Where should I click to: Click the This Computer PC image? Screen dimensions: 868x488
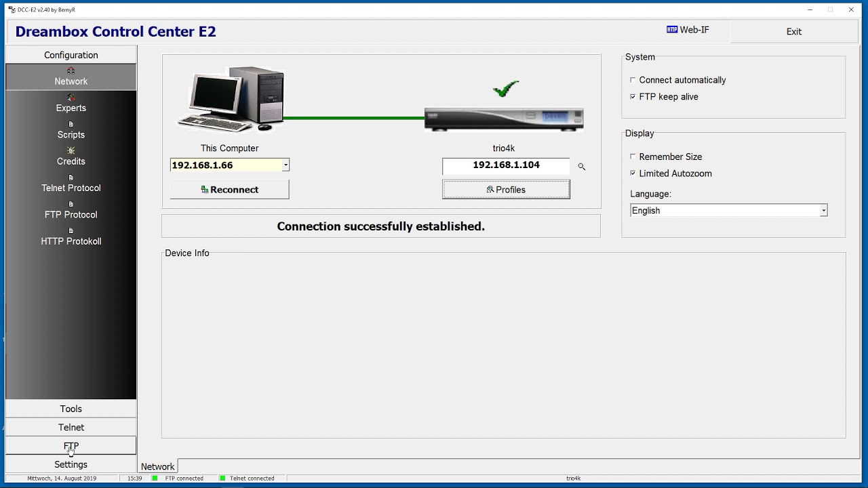[231, 99]
